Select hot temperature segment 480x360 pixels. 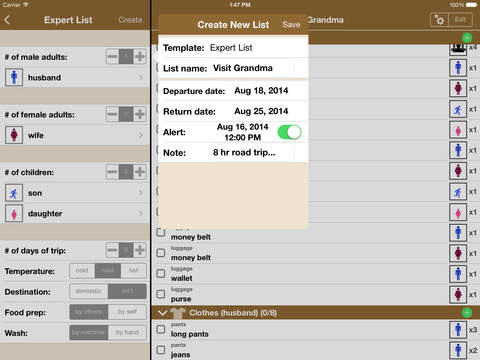(x=133, y=271)
